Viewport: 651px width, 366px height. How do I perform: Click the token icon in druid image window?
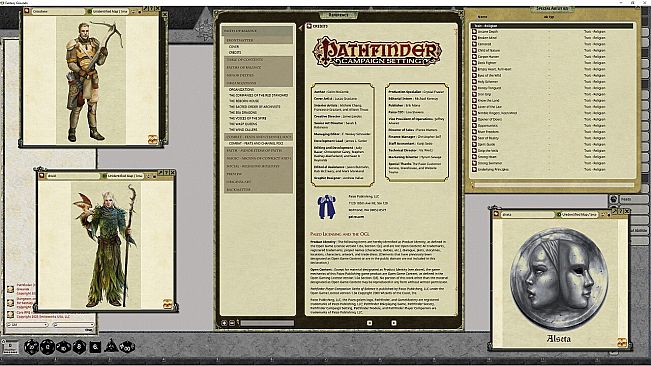(167, 304)
